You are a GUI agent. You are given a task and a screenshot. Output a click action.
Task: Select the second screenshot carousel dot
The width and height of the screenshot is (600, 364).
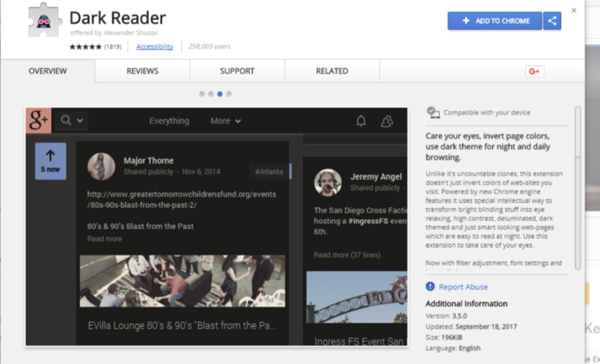click(211, 94)
